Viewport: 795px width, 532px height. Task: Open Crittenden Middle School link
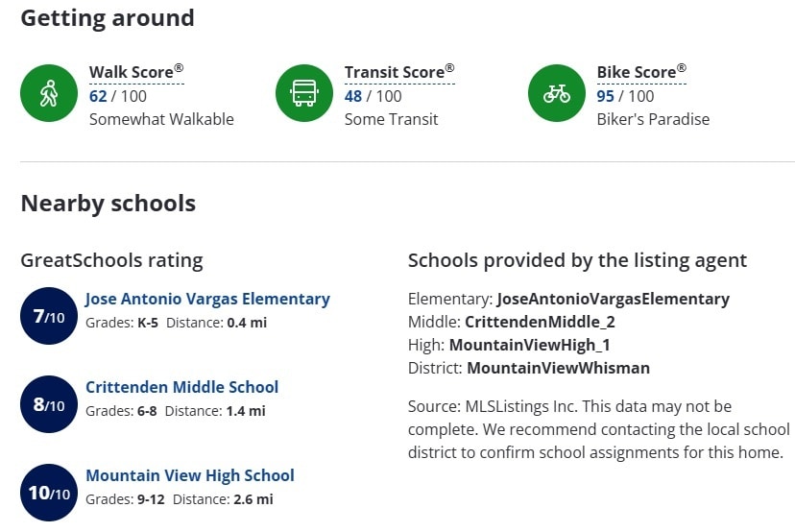point(182,387)
